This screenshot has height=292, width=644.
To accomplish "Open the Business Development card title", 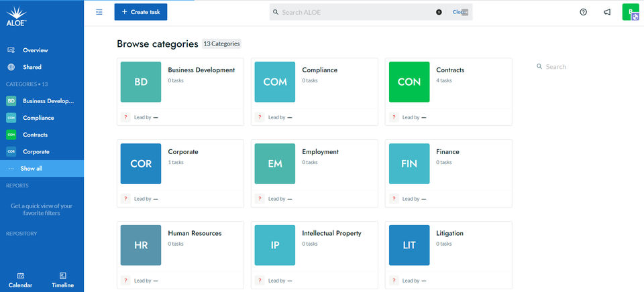I will (201, 70).
